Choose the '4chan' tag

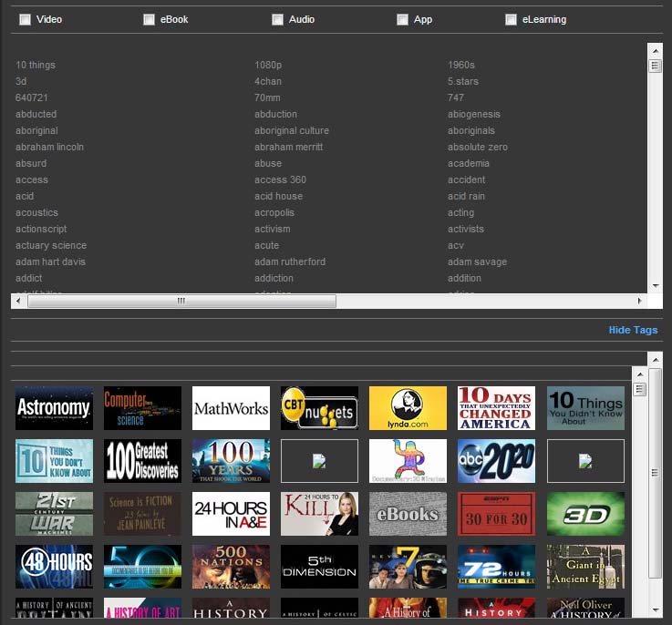268,81
